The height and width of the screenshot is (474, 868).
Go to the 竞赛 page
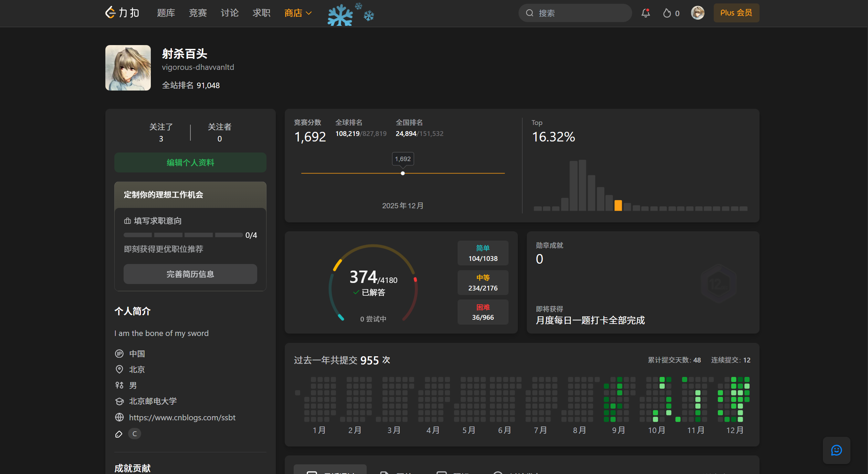click(198, 13)
